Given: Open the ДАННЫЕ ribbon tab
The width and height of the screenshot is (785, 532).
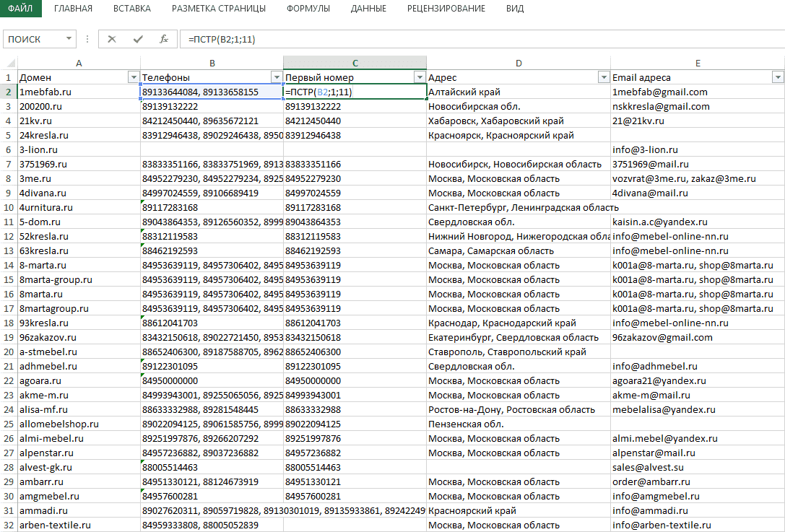Looking at the screenshot, I should point(368,9).
